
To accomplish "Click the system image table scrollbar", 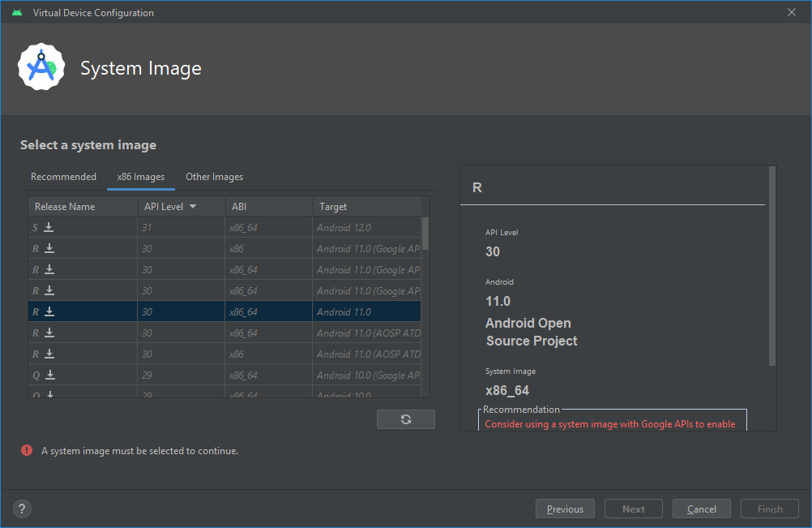I will (x=425, y=234).
